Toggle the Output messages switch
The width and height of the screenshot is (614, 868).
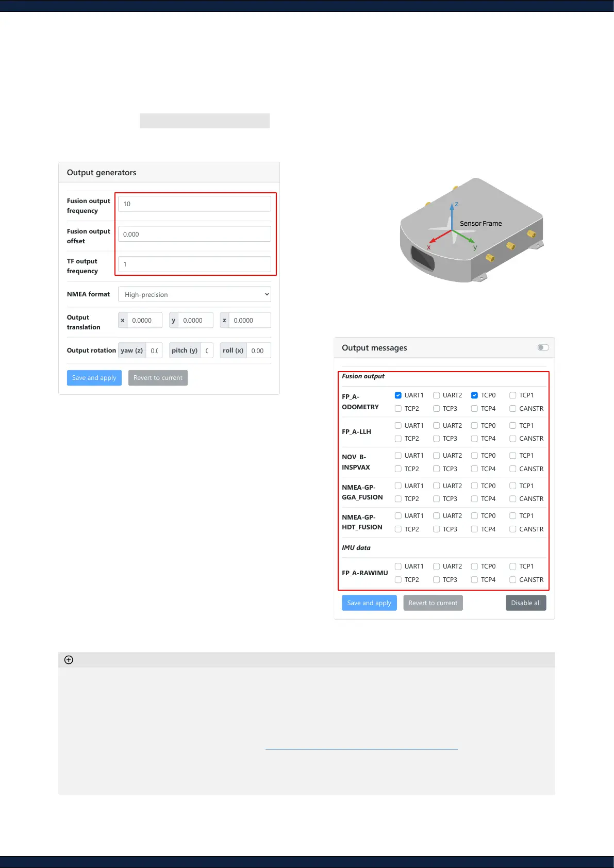coord(543,347)
